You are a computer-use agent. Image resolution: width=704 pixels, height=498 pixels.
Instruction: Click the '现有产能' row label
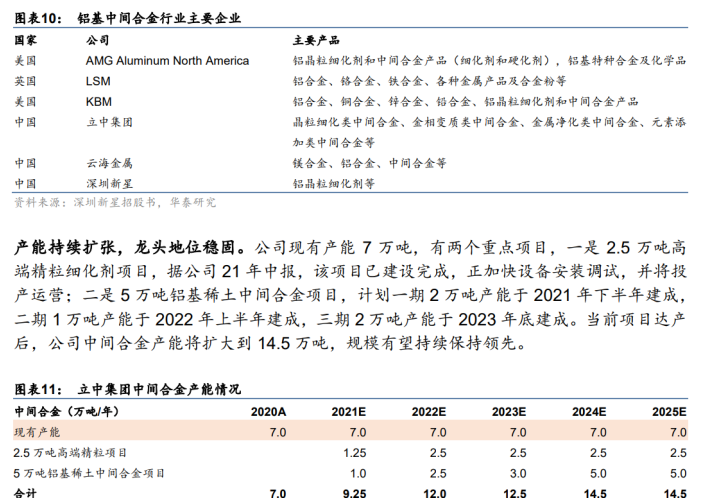tap(37, 432)
